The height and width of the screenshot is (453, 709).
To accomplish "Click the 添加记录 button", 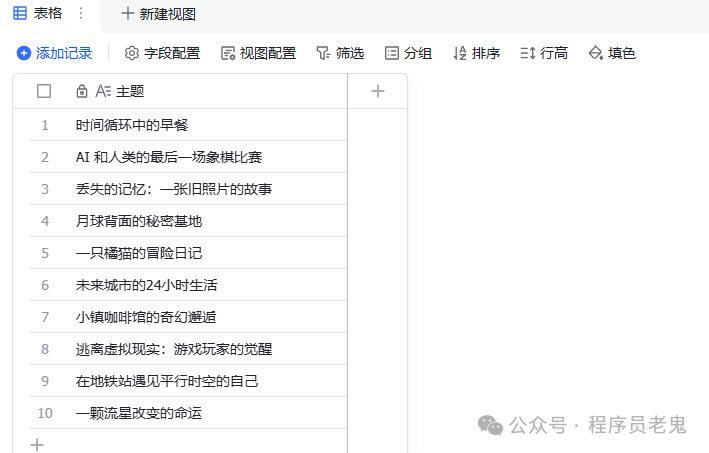I will point(55,53).
